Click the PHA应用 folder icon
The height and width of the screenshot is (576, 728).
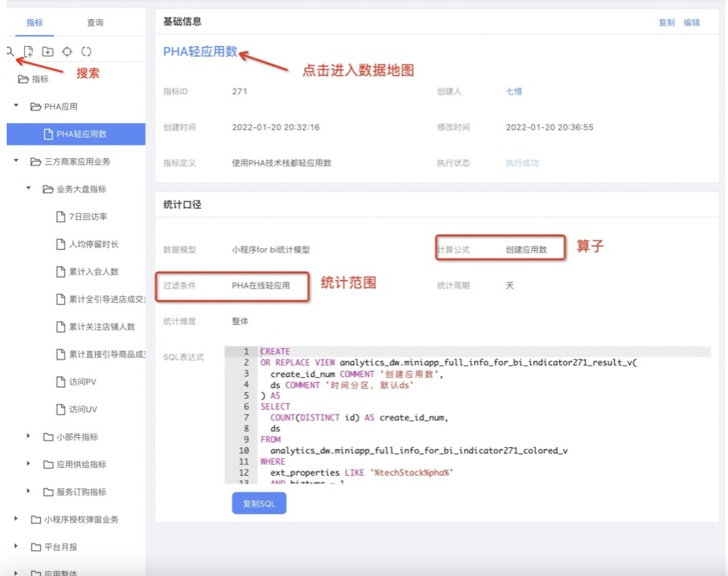tap(35, 107)
